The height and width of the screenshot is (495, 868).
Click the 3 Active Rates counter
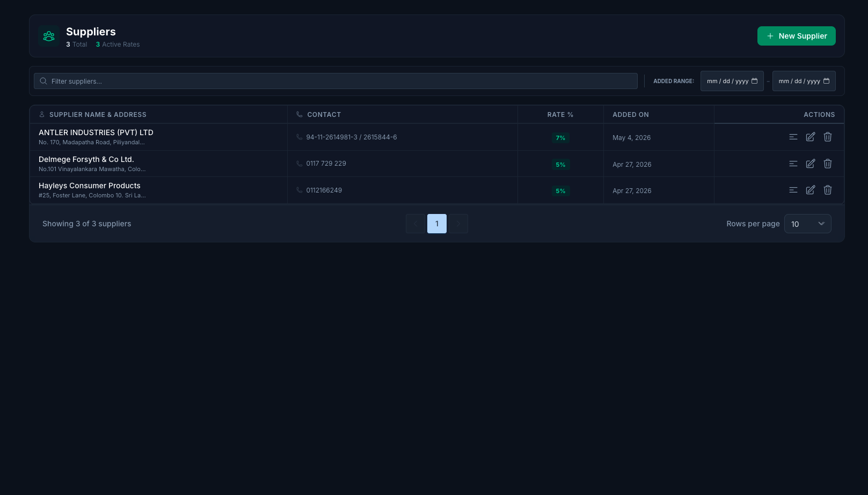[x=118, y=45]
